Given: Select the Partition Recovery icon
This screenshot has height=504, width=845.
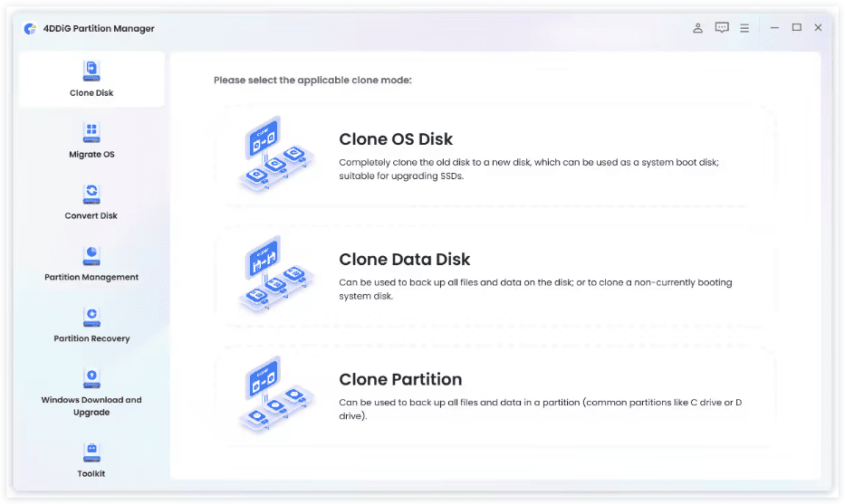Looking at the screenshot, I should pyautogui.click(x=91, y=317).
